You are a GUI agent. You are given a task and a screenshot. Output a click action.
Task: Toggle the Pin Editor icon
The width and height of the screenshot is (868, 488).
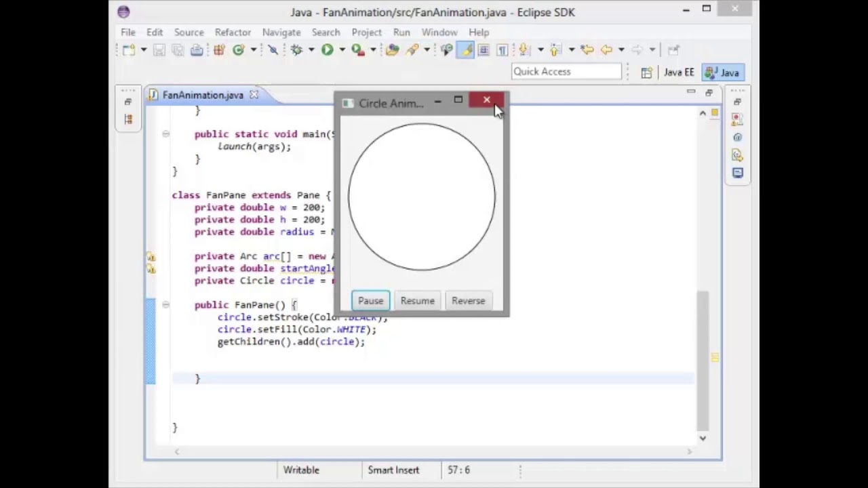coord(673,49)
